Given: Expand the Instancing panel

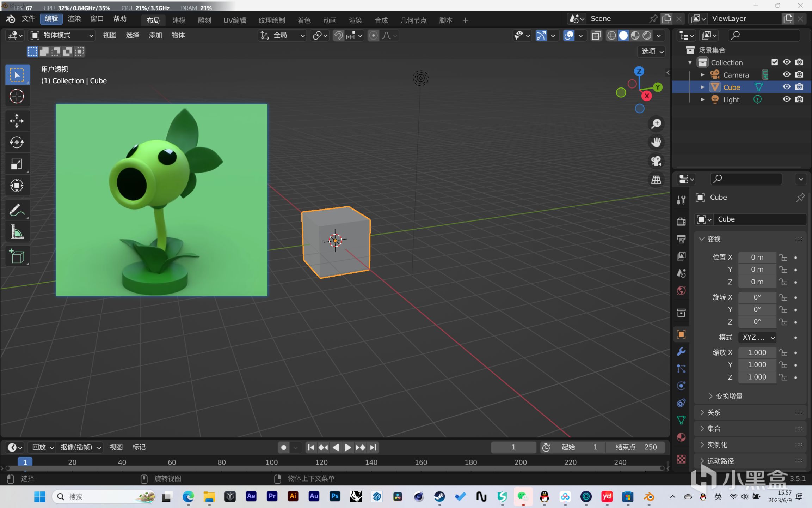Looking at the screenshot, I should (750, 445).
